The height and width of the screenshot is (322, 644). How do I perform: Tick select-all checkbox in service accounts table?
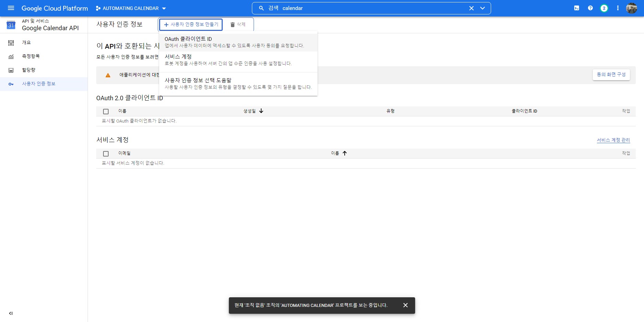106,154
